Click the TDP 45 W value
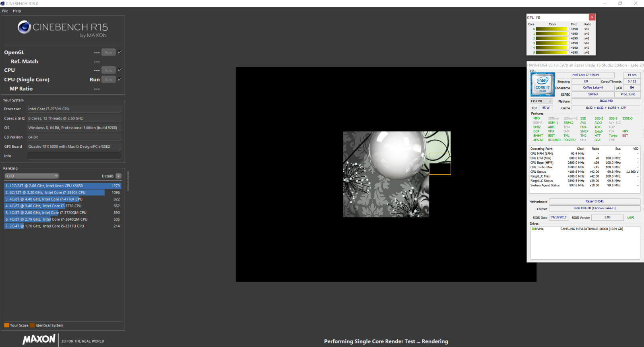644x347 pixels. tap(546, 108)
